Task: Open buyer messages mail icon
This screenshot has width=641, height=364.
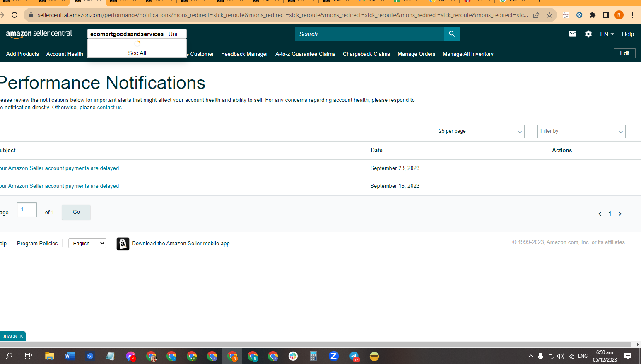Action: [573, 34]
